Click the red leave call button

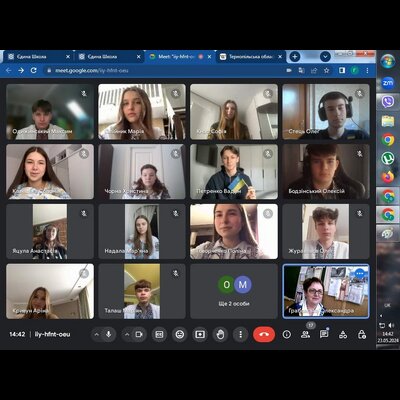264,334
